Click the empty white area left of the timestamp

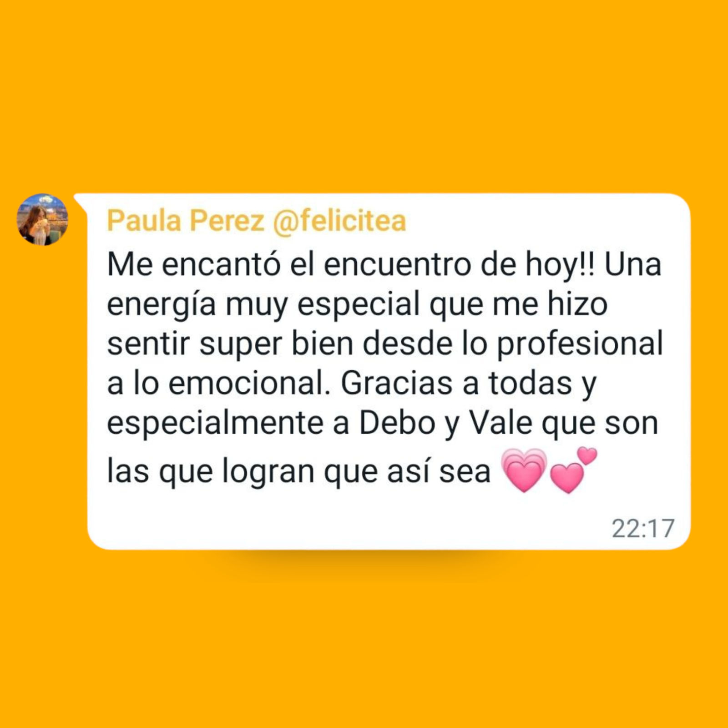click(346, 528)
